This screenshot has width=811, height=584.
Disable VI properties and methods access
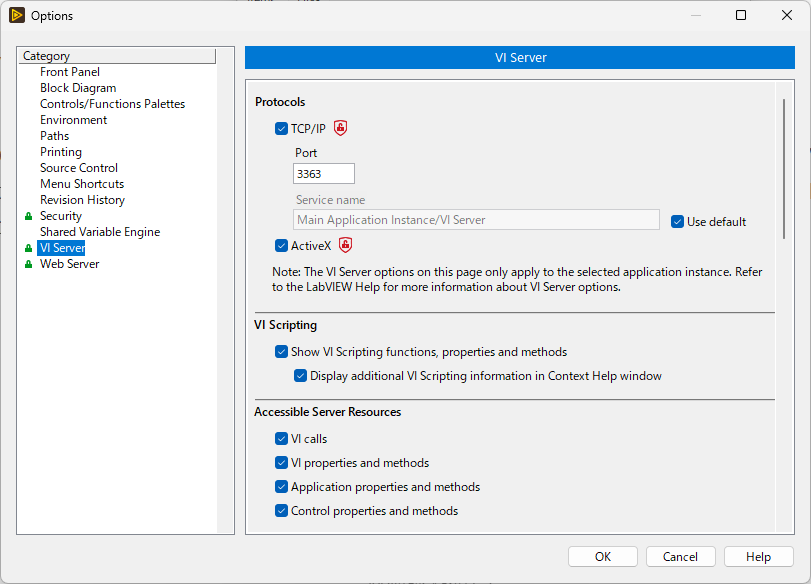(281, 462)
